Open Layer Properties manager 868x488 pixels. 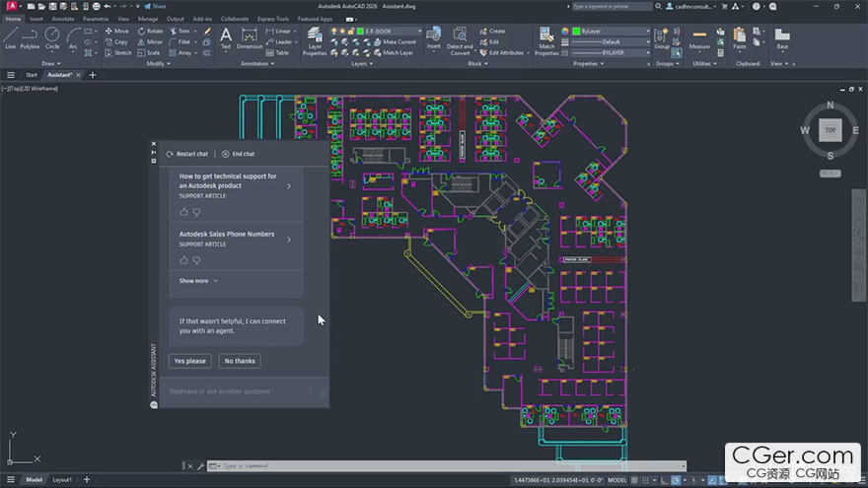click(x=315, y=41)
